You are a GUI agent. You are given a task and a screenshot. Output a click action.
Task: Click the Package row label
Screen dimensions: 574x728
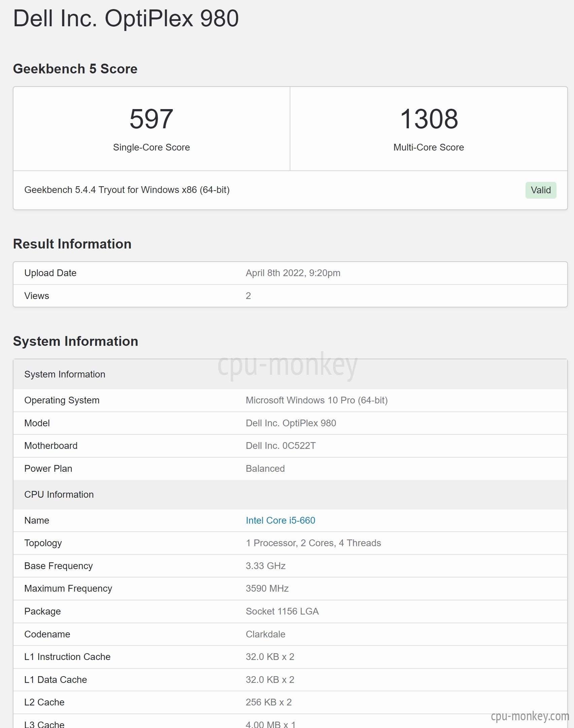(42, 611)
